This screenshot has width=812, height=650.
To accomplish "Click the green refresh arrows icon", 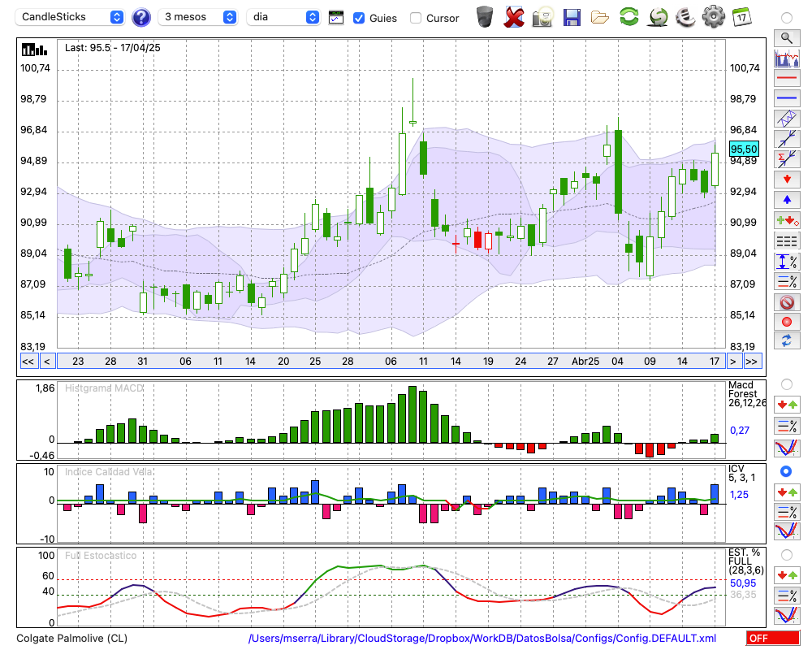I will pyautogui.click(x=628, y=17).
